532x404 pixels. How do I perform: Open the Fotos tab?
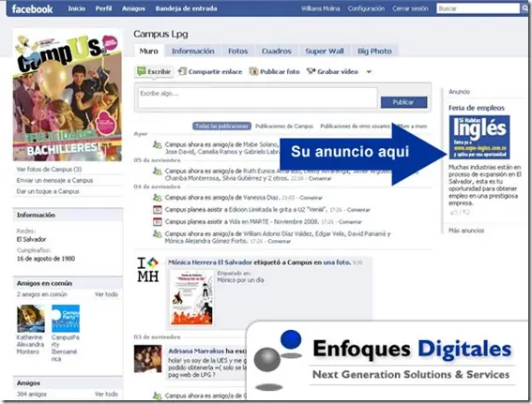point(237,51)
